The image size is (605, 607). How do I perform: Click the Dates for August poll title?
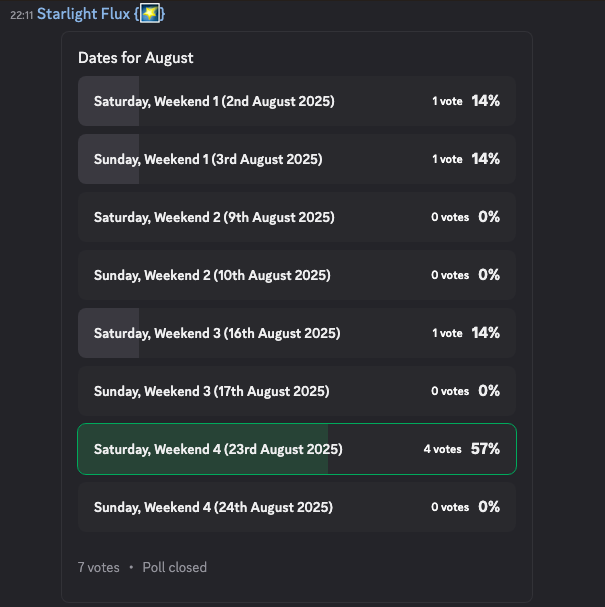point(135,58)
